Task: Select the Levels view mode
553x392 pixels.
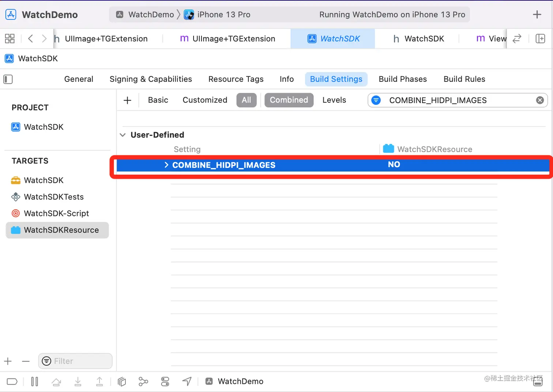Action: pos(334,100)
